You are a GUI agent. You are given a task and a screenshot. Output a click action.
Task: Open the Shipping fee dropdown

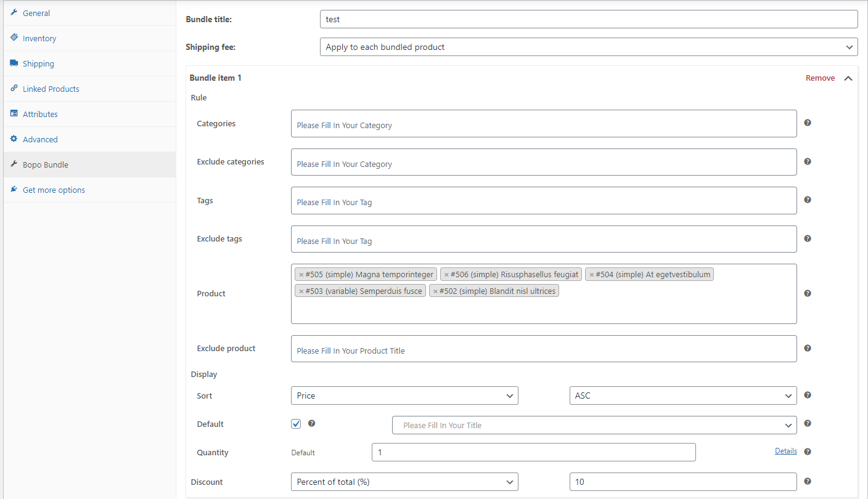coord(589,47)
